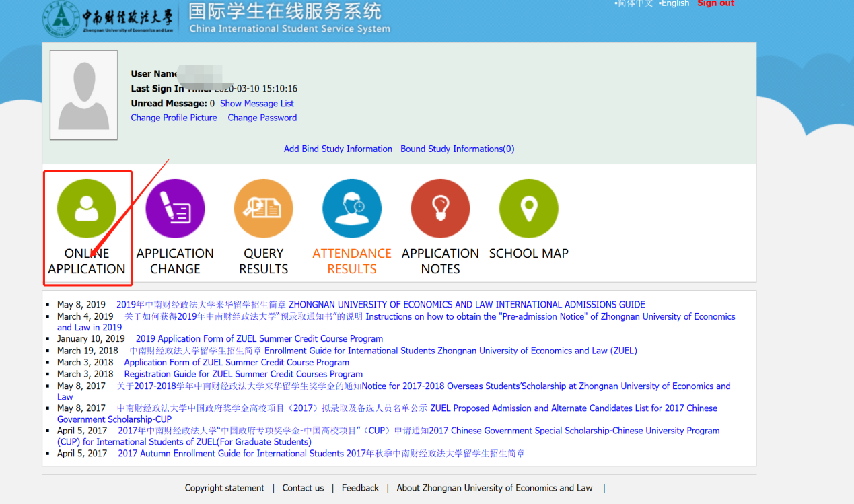854x504 pixels.
Task: Open the School Map pin icon
Action: tap(528, 209)
